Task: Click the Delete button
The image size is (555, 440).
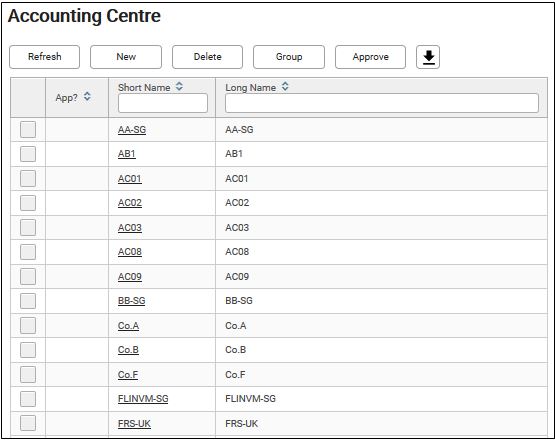Action: pos(207,57)
